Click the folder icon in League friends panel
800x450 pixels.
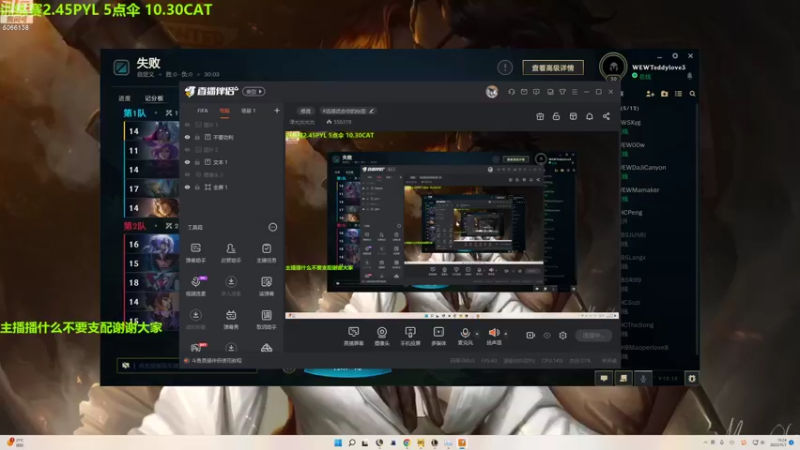[x=664, y=94]
